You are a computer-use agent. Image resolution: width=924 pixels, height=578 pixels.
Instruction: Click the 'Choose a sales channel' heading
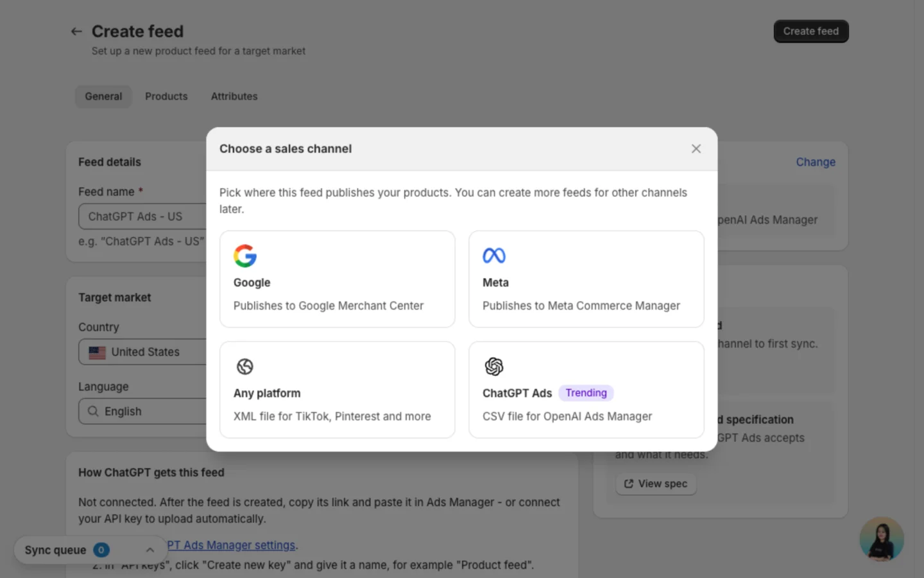tap(286, 148)
